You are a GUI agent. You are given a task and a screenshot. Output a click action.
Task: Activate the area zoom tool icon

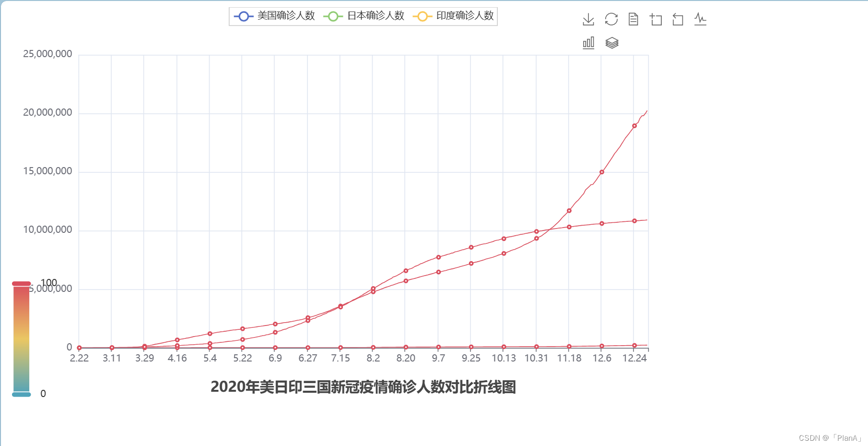coord(656,19)
